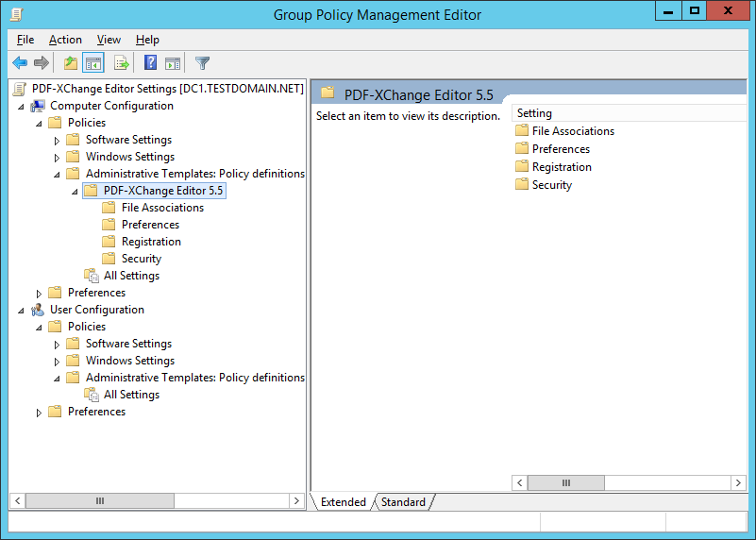Click the Security folder icon in right pane
Image resolution: width=756 pixels, height=540 pixels.
click(x=522, y=185)
